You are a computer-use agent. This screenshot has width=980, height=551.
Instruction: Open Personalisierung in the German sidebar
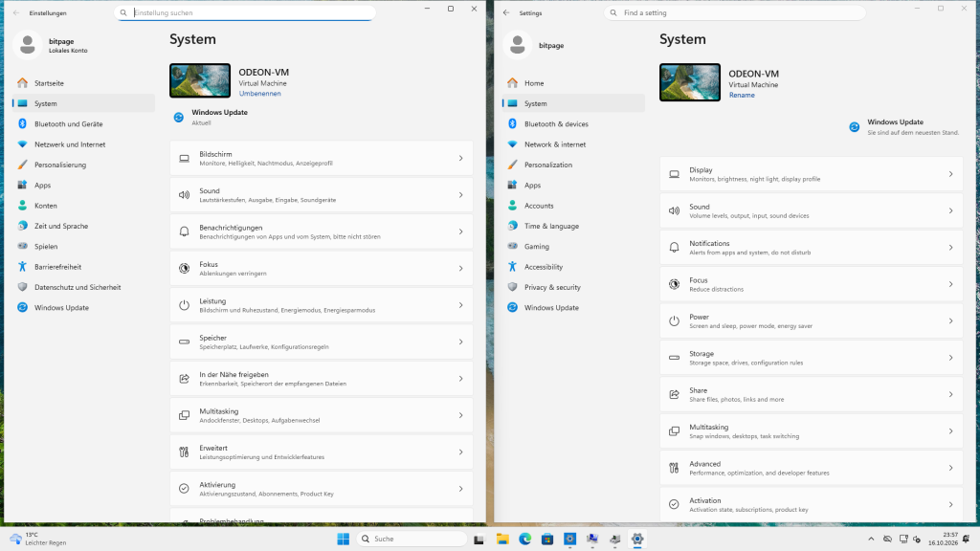coord(83,165)
